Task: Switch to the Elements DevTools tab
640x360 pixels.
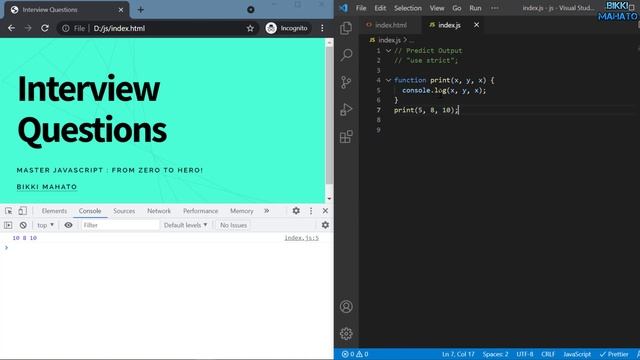Action: 54,211
